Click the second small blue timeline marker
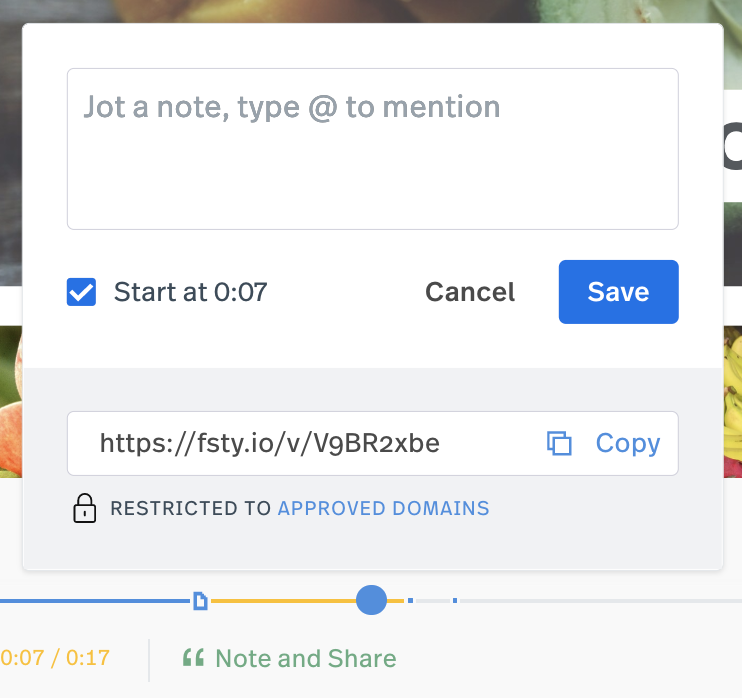The width and height of the screenshot is (742, 698). pyautogui.click(x=455, y=601)
